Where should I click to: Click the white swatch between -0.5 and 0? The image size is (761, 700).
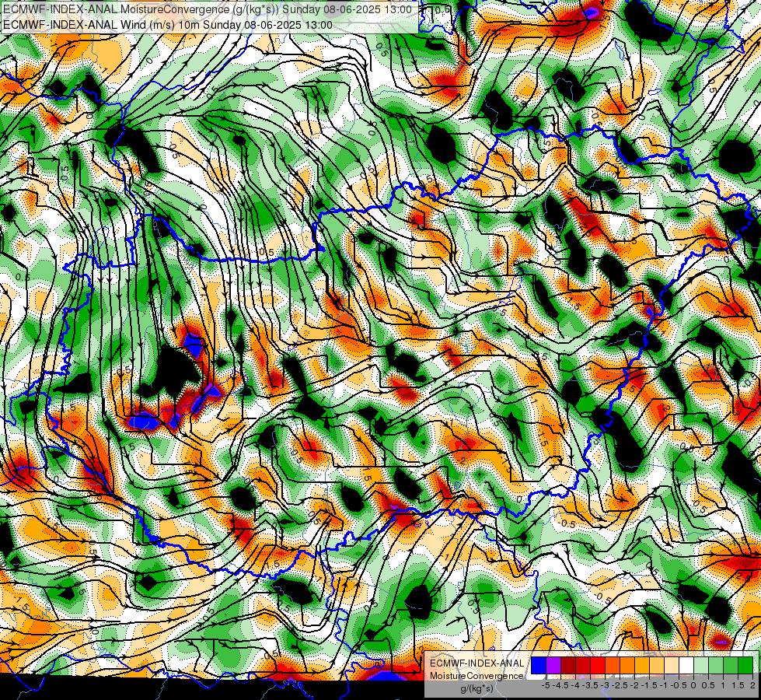[x=686, y=665]
